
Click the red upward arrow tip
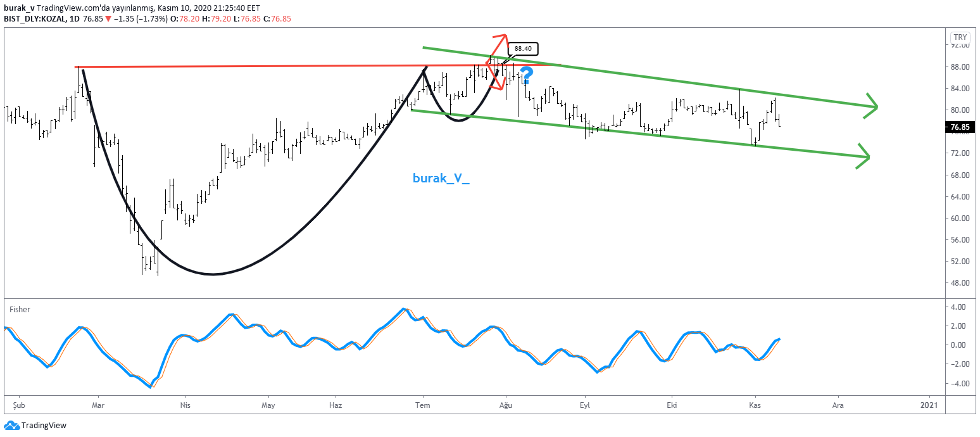503,37
